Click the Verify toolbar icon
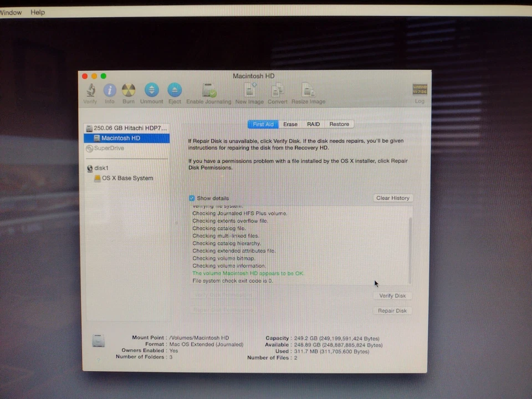This screenshot has width=532, height=399. point(90,91)
